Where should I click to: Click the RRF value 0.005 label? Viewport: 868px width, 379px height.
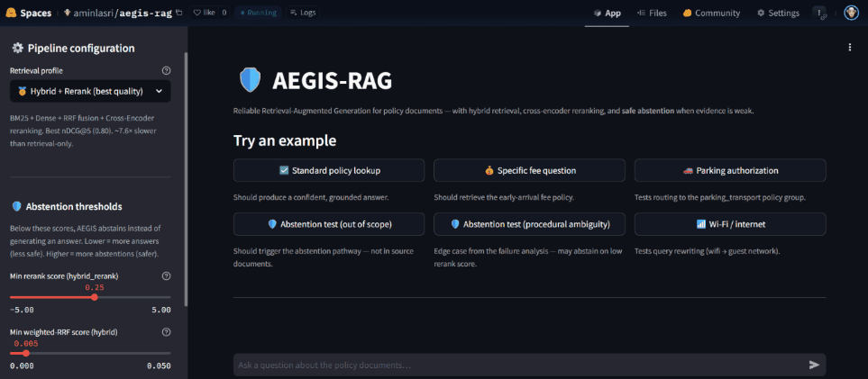pos(26,344)
